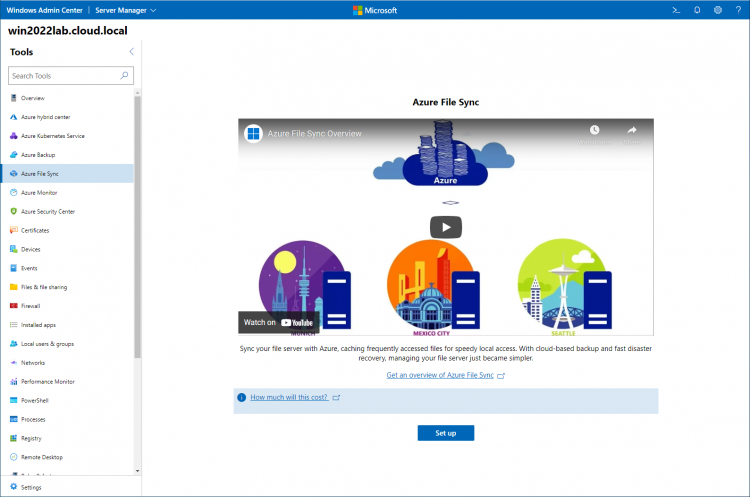Open the PowerShell console icon in header

(676, 10)
